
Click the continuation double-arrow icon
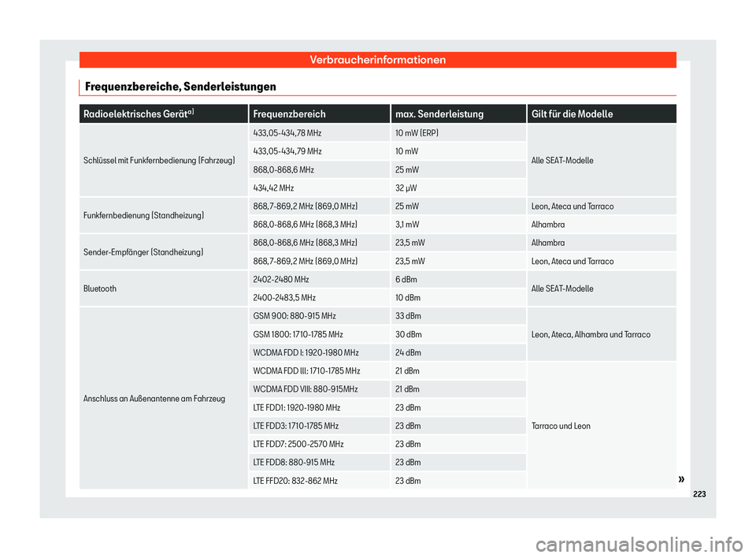(680, 479)
